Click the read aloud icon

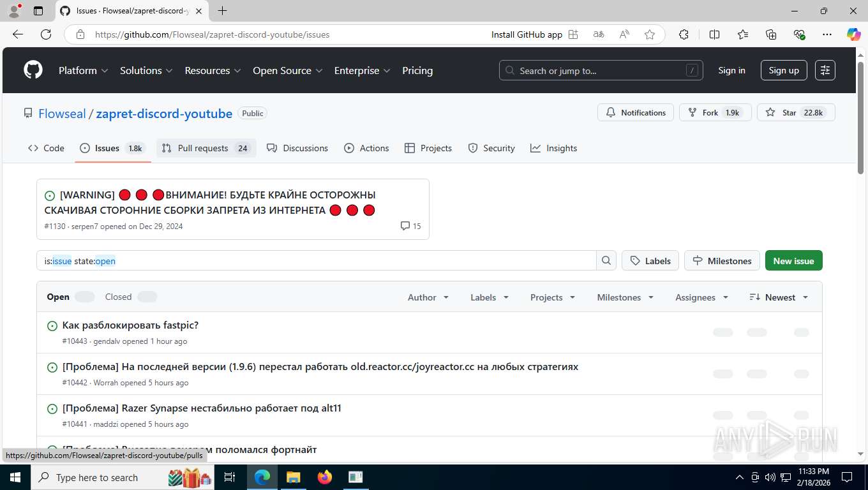(x=624, y=34)
